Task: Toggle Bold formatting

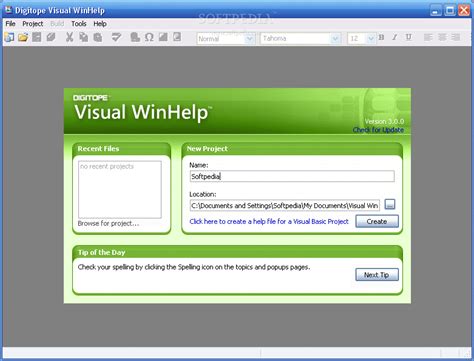Action: (381, 38)
